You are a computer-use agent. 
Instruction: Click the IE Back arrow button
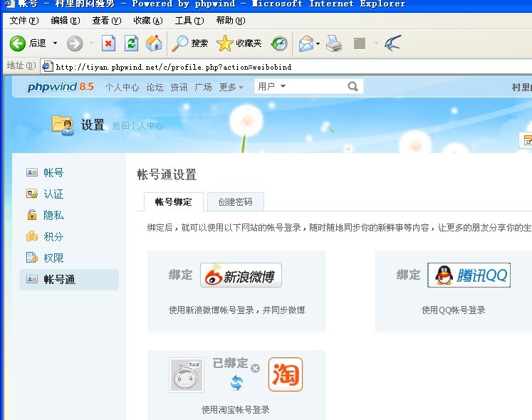pyautogui.click(x=18, y=43)
